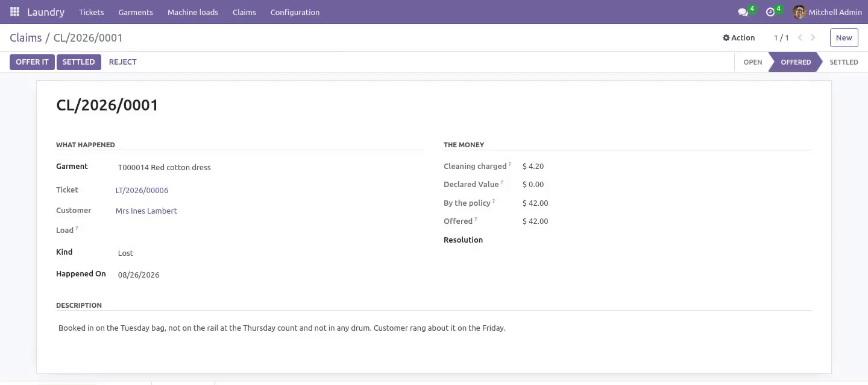This screenshot has width=868, height=385.
Task: Open the Tickets menu
Action: pos(91,12)
